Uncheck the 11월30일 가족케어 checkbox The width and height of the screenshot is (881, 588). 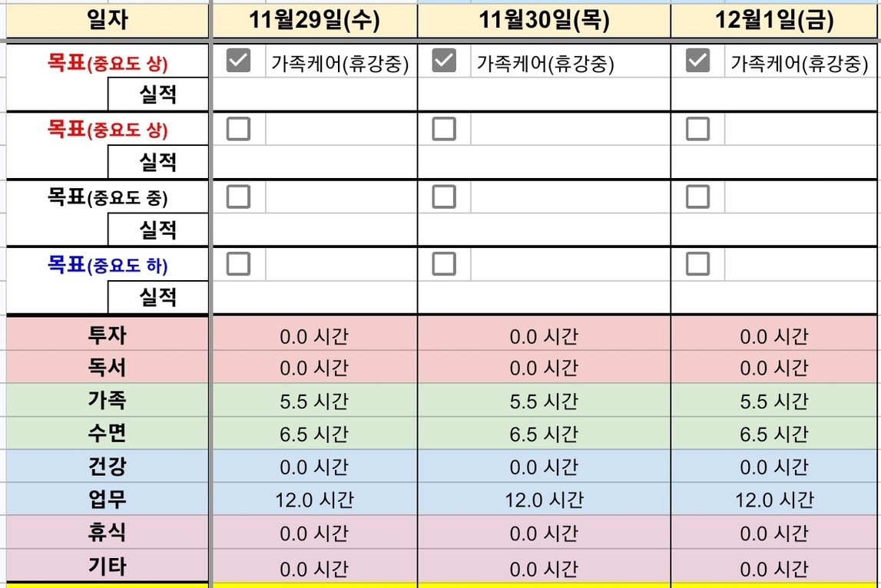444,61
